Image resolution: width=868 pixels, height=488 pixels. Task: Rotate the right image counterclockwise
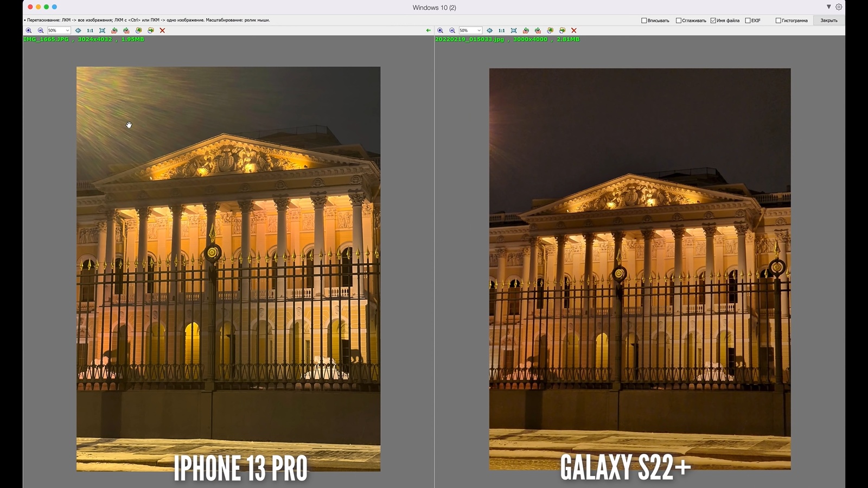click(x=526, y=30)
